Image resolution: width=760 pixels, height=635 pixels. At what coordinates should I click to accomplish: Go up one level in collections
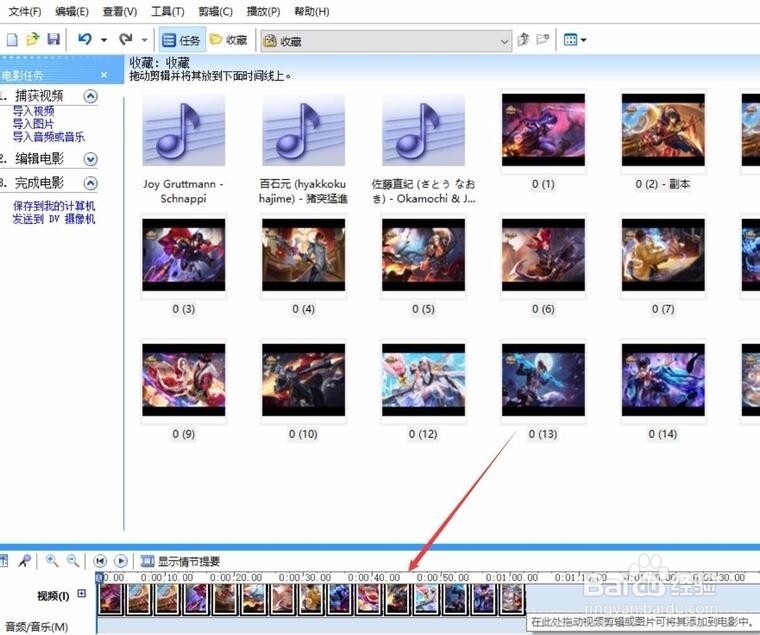(522, 40)
